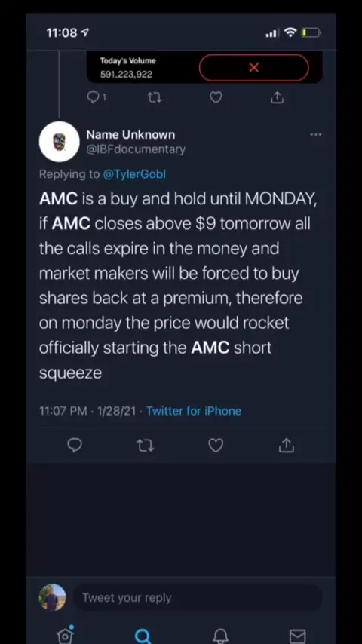Open the @TylerGobl profile link
Screen dimensions: 362x644
[134, 174]
